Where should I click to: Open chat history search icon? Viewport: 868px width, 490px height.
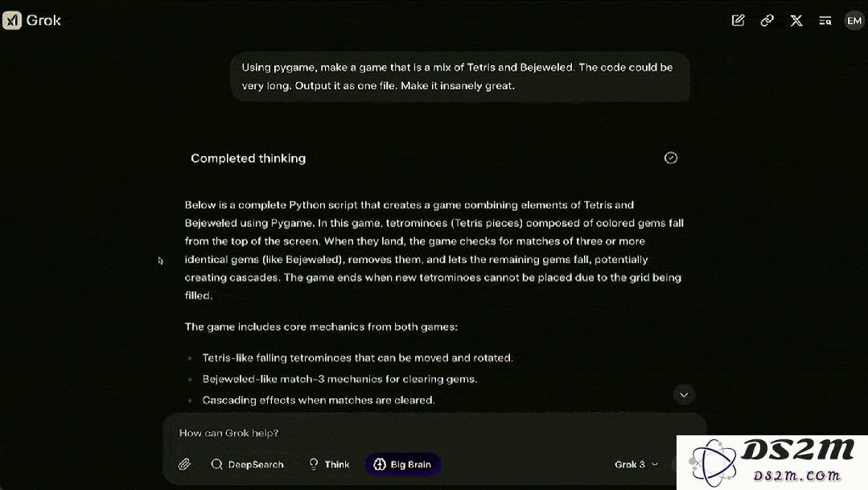[825, 20]
